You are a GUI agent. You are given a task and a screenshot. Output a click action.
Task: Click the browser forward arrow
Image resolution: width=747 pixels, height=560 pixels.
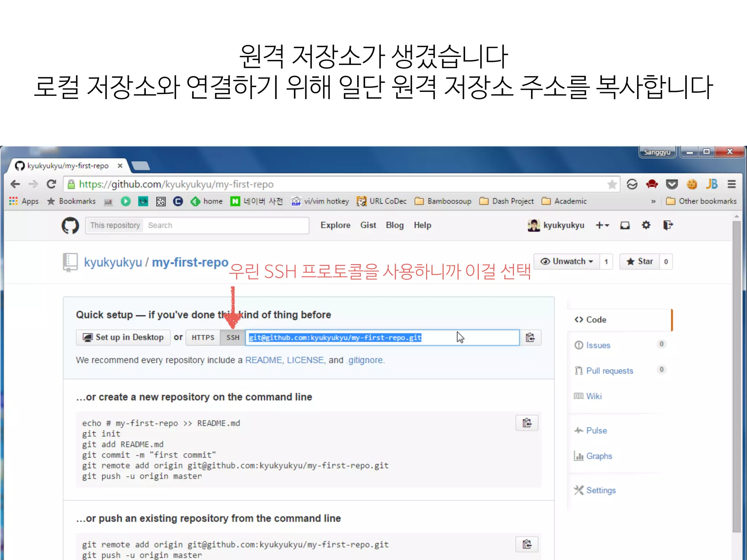tap(33, 184)
